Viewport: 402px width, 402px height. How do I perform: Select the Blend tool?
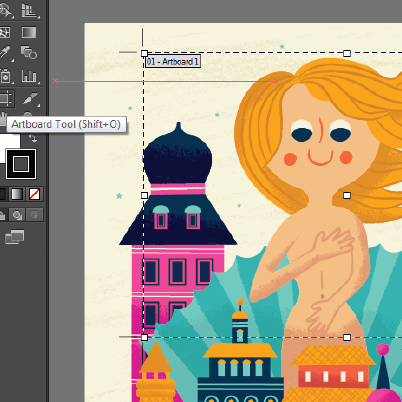coord(29,53)
